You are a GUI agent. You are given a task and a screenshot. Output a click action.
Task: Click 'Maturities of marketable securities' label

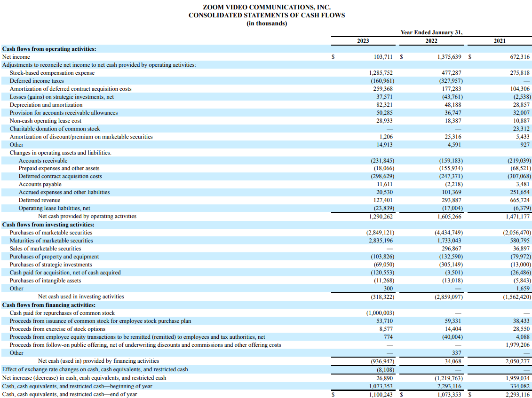click(x=51, y=241)
